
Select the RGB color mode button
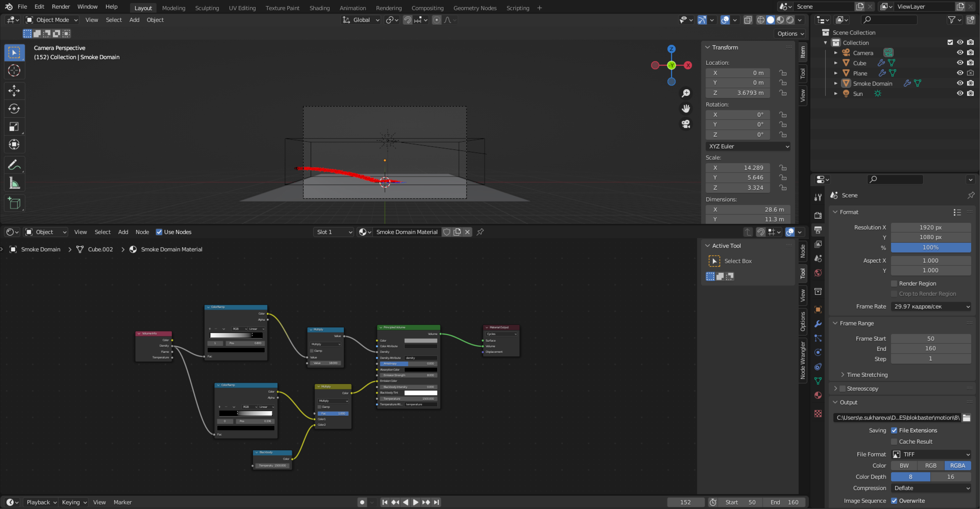point(931,466)
